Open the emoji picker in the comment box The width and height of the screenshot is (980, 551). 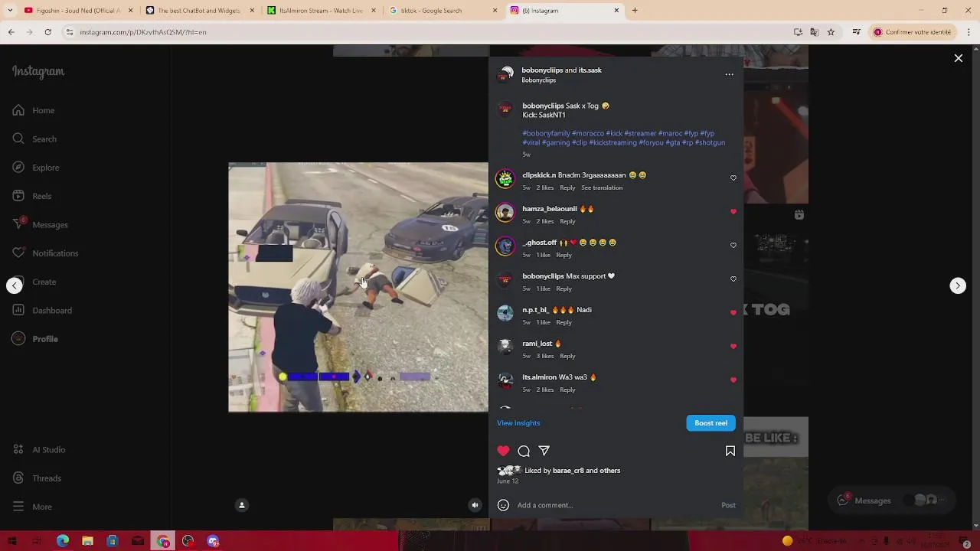(503, 505)
